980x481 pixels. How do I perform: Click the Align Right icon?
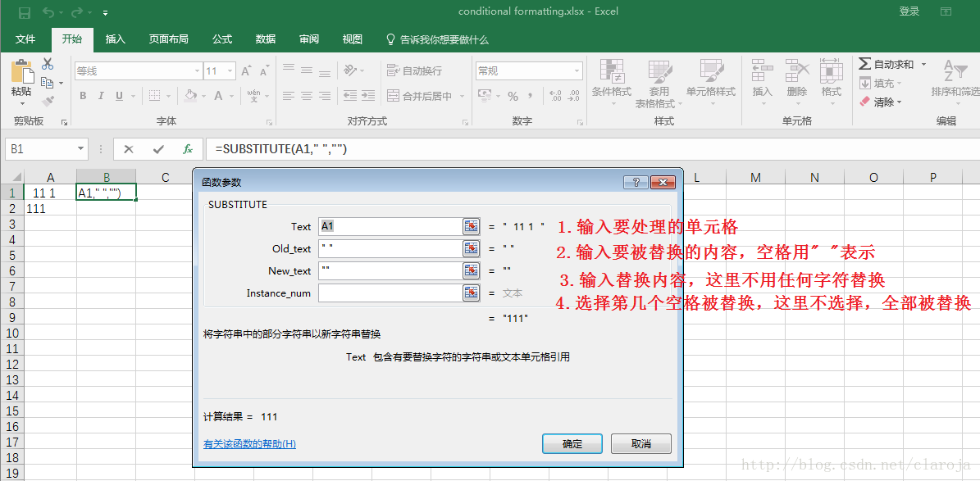click(325, 96)
